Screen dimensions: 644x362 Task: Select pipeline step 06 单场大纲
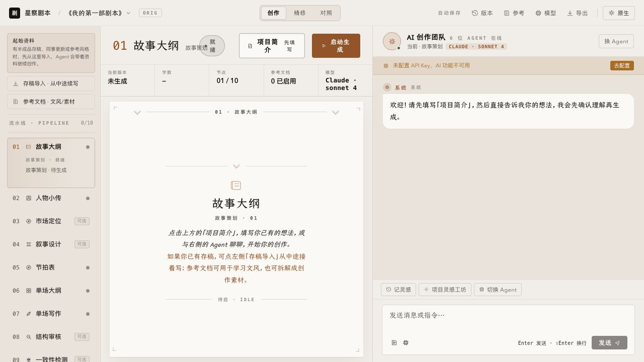pyautogui.click(x=51, y=291)
